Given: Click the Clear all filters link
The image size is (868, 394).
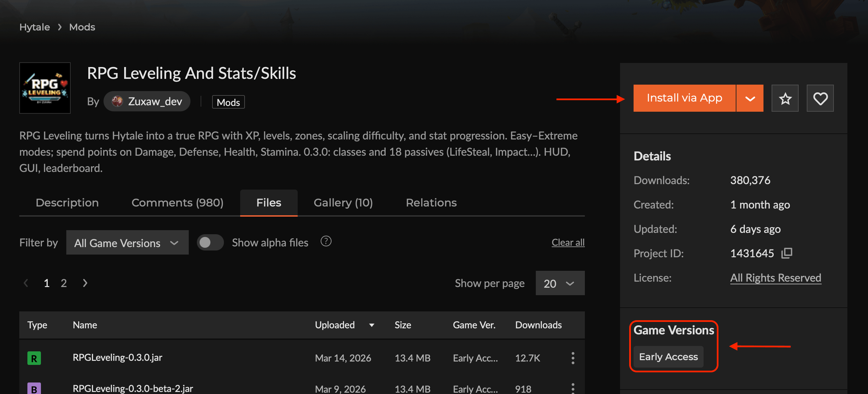Looking at the screenshot, I should [568, 242].
